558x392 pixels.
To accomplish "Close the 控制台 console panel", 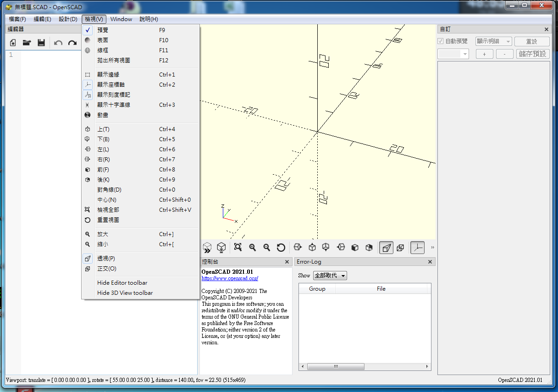I will point(287,262).
